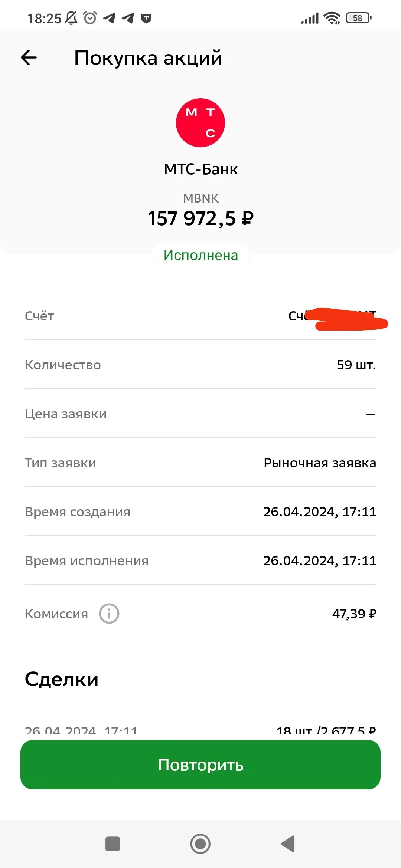The width and height of the screenshot is (401, 868).
Task: Tap the battery indicator in status bar
Action: 359,18
